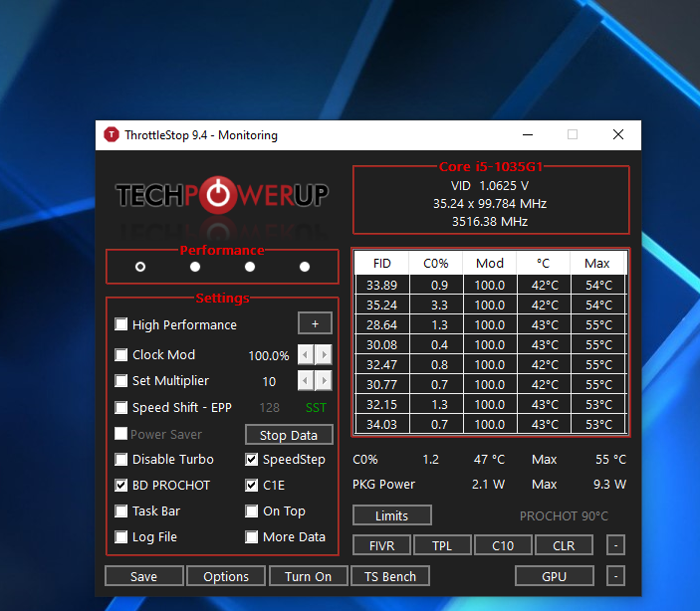Select the third Performance profile radio button
Image resolution: width=700 pixels, height=611 pixels.
250,267
